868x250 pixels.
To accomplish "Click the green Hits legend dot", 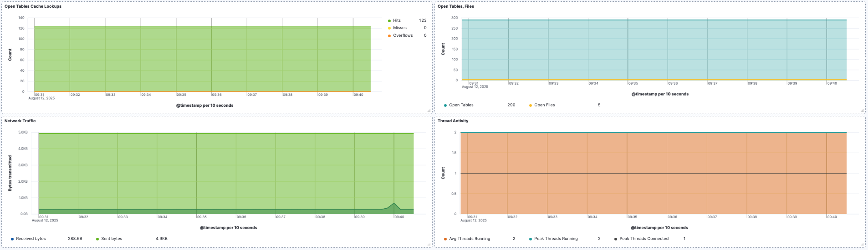I will [389, 21].
